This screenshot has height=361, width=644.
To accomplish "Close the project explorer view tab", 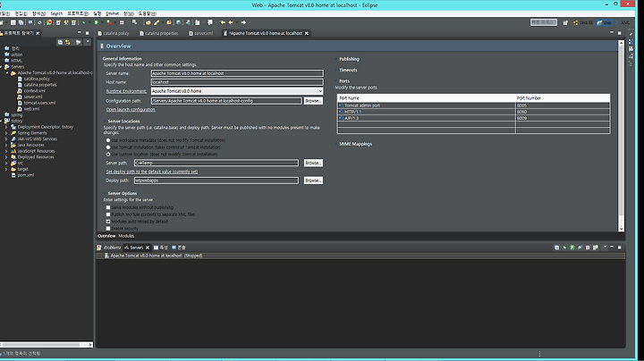I will (38, 33).
